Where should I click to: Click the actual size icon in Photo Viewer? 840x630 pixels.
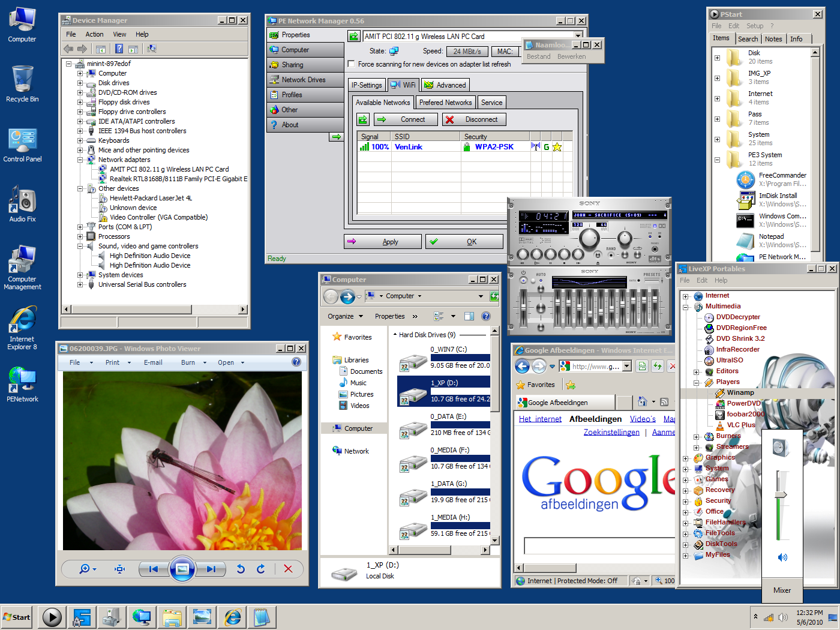click(x=119, y=569)
